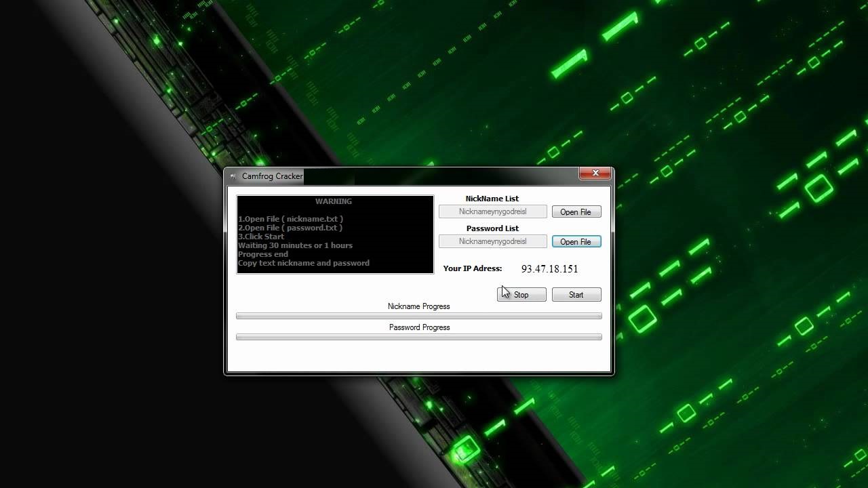Screen dimensions: 868x488
Task: Click the Camfrog Cracker title bar icon
Action: pos(233,176)
